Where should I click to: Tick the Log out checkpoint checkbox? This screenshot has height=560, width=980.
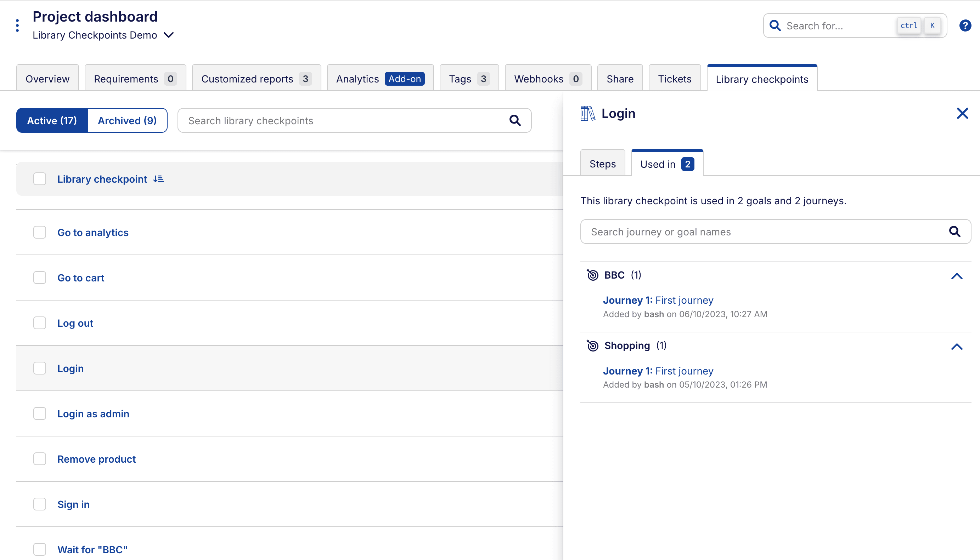40,323
